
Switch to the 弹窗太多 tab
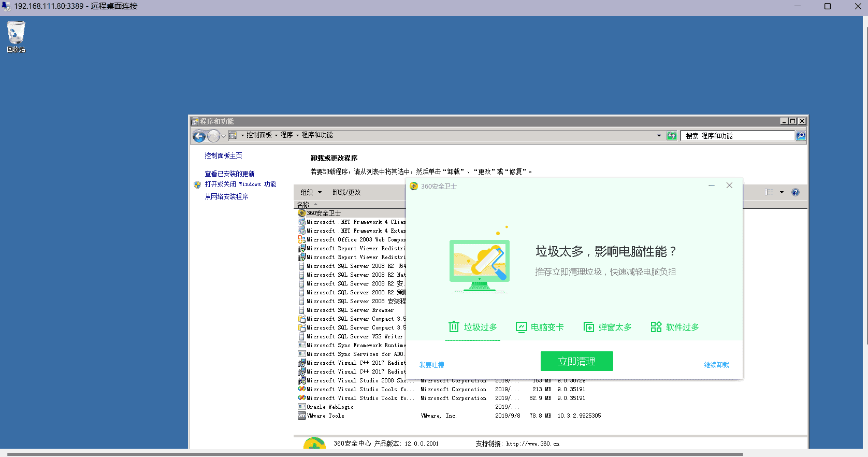[x=607, y=327]
